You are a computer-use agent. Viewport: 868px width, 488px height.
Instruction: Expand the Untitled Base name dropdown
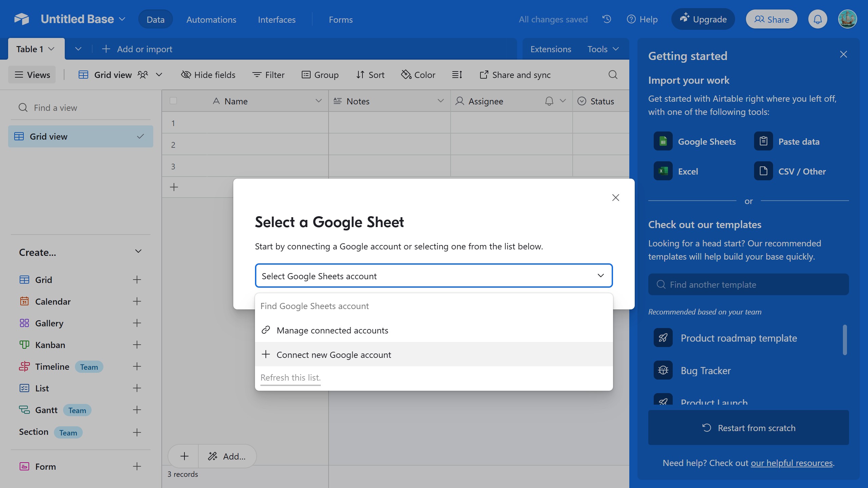tap(122, 19)
